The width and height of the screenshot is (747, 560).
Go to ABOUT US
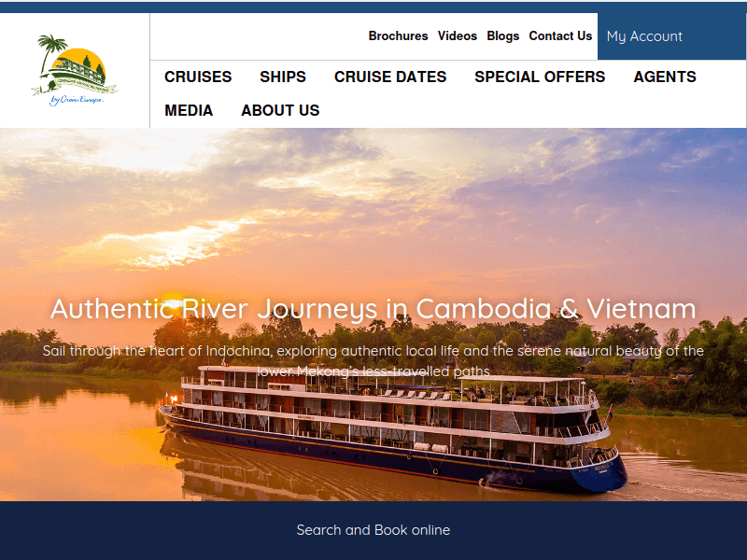[280, 110]
